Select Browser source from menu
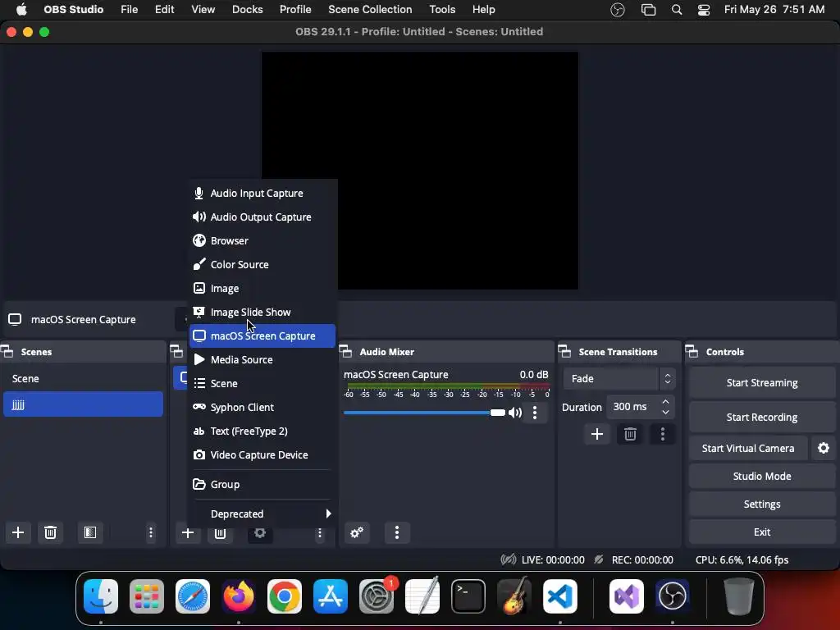Image resolution: width=840 pixels, height=630 pixels. coord(262,240)
